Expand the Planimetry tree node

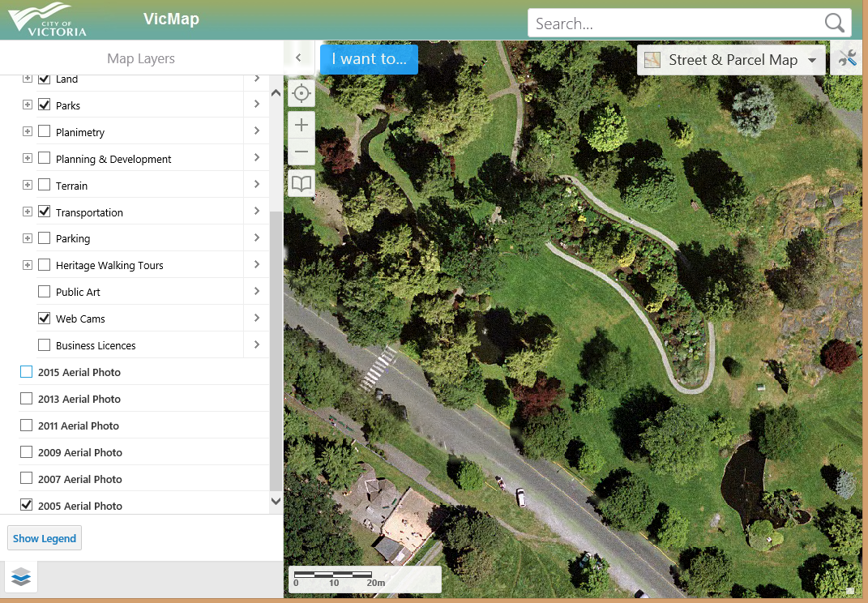click(x=27, y=131)
